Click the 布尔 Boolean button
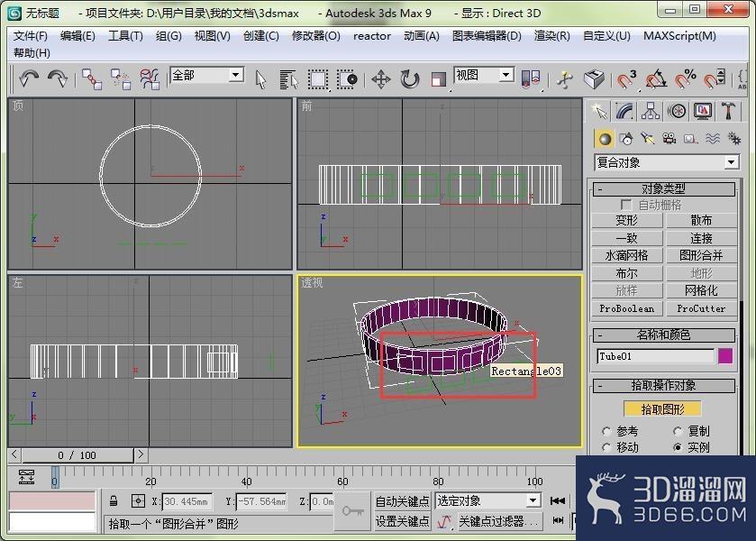 pyautogui.click(x=627, y=273)
